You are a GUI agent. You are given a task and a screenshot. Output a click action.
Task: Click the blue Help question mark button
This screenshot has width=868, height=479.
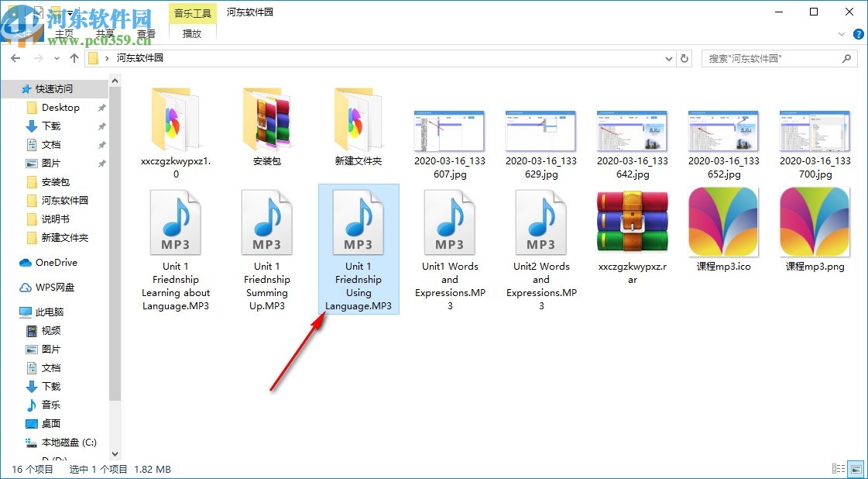(858, 34)
